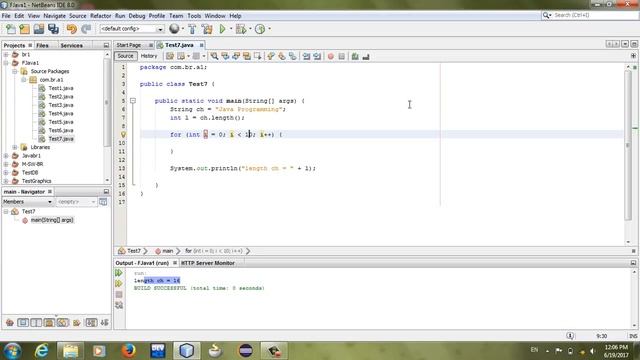Click the Shift Line Right icon
This screenshot has width=640, height=360.
click(x=317, y=56)
